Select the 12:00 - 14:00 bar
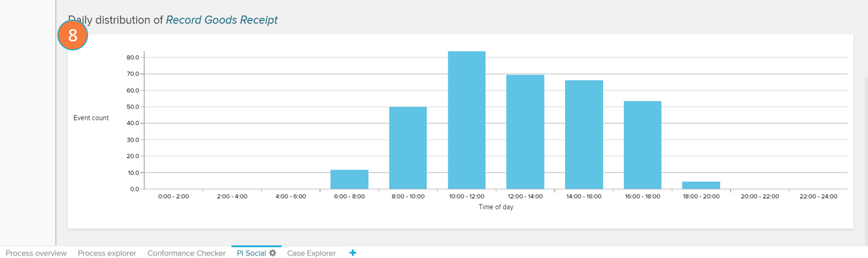Viewport: 868px width, 258px height. [x=525, y=132]
